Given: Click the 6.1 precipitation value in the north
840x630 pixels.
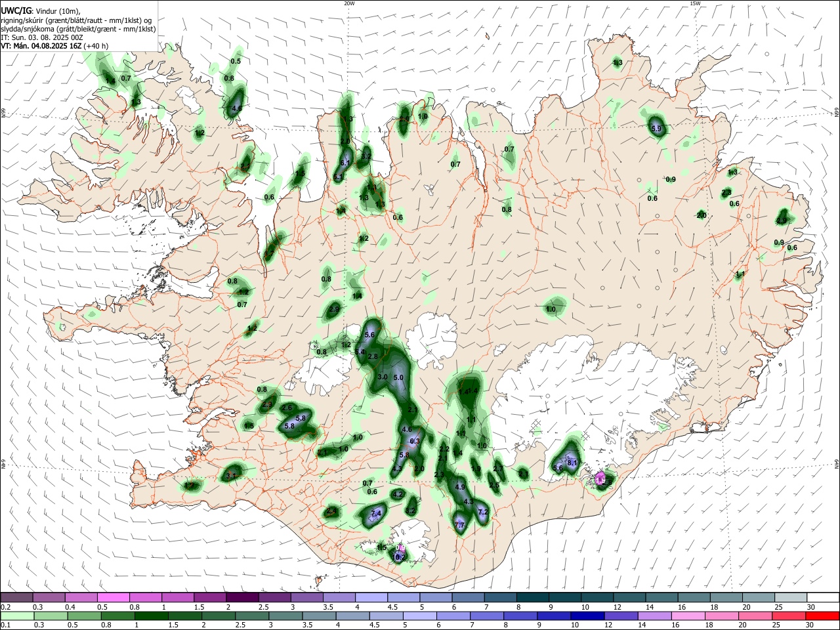Looking at the screenshot, I should (x=346, y=162).
